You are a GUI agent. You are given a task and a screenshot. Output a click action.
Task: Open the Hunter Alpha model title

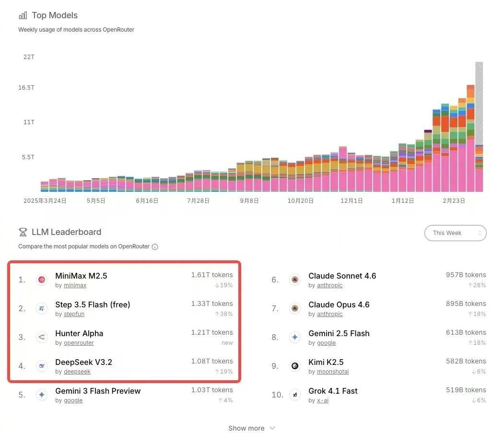(x=79, y=333)
